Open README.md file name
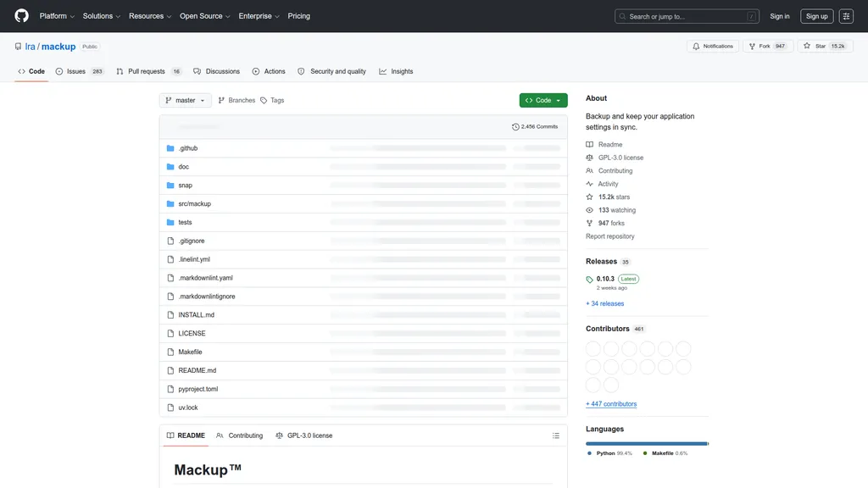Image resolution: width=868 pixels, height=488 pixels. point(197,371)
